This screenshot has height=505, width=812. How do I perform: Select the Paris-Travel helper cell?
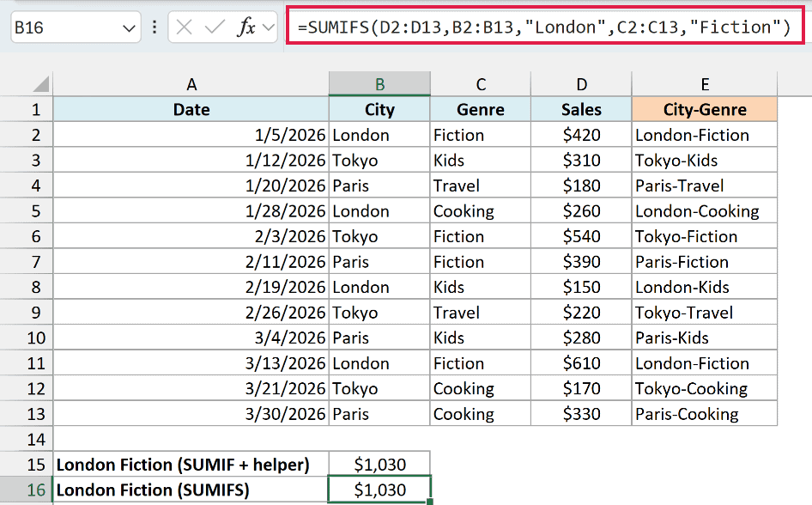[705, 186]
